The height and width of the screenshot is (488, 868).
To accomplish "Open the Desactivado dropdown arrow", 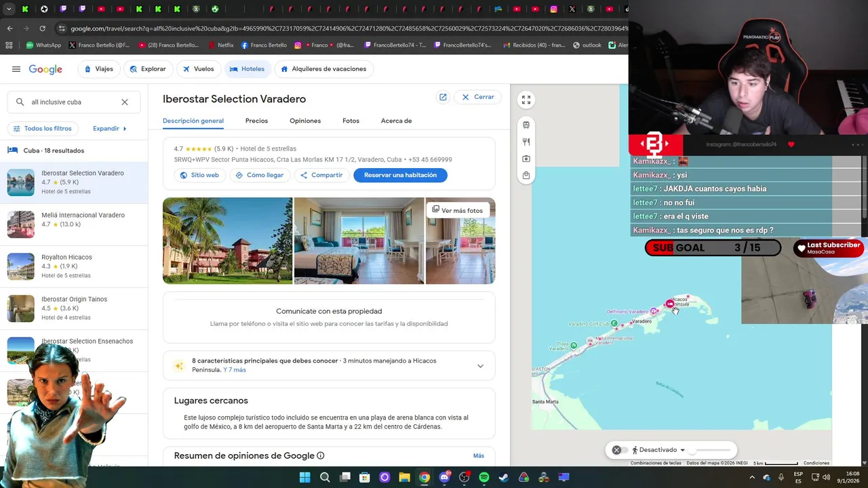I will [x=682, y=450].
